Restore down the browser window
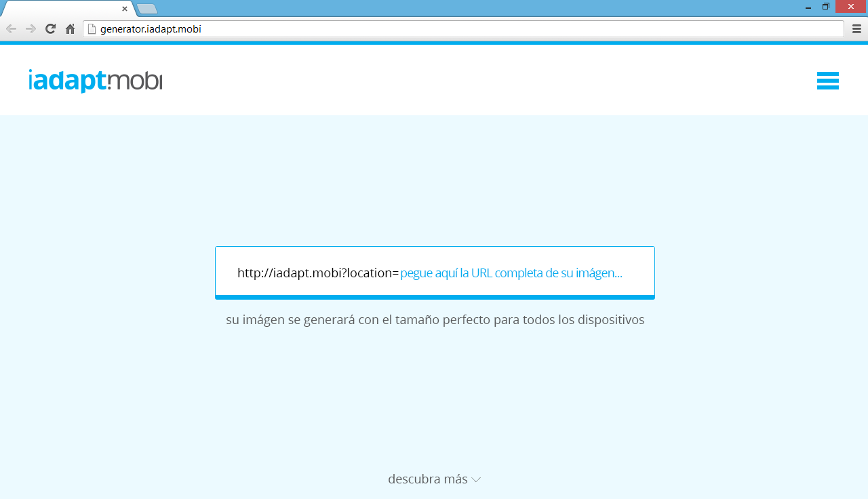 click(826, 7)
